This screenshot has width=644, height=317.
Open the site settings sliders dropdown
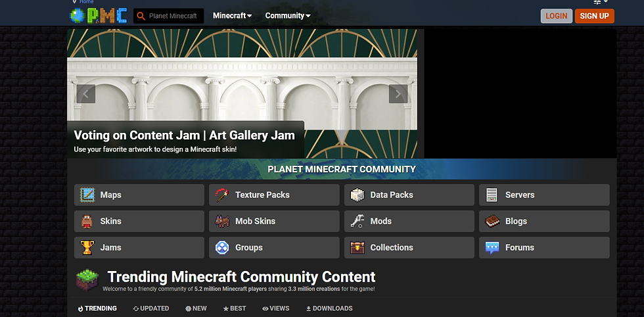pos(601,2)
